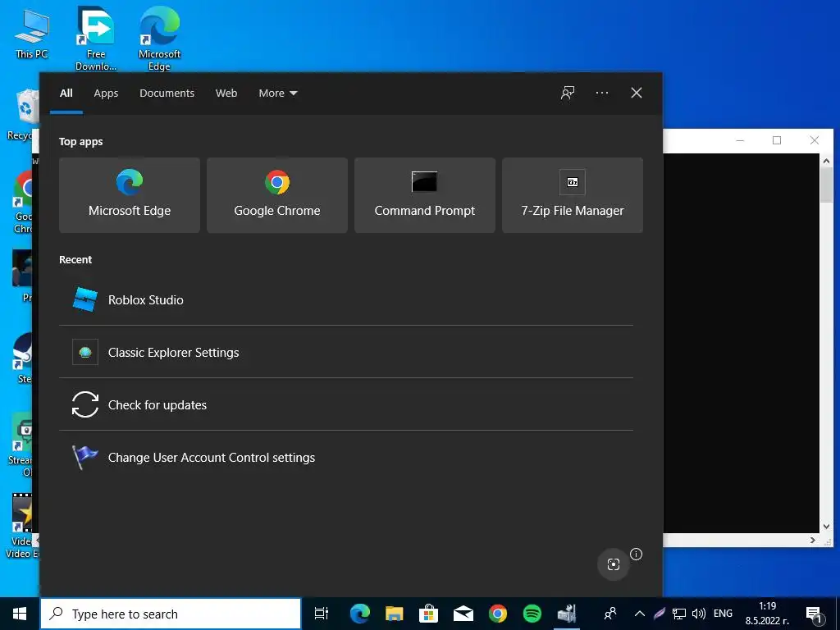
Task: Open 7-Zip File Manager tile
Action: pos(572,195)
